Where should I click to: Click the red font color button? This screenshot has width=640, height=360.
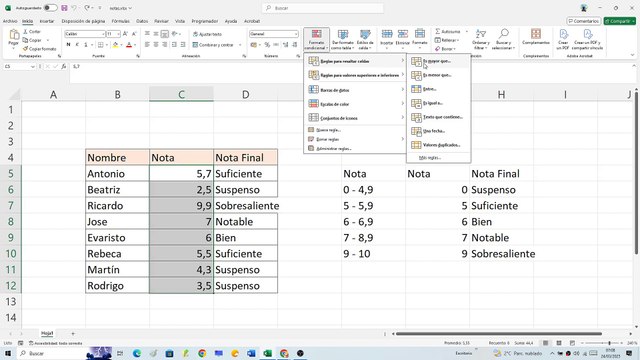pyautogui.click(x=129, y=44)
